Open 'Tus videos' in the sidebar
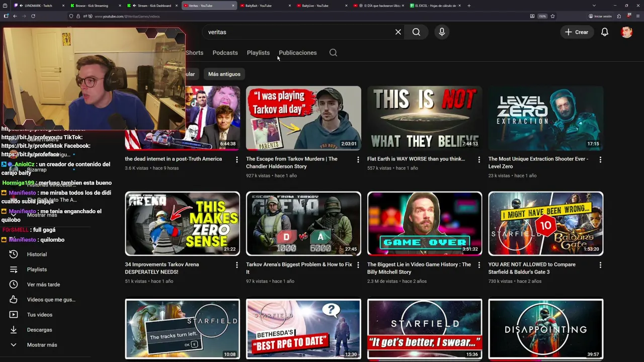Image resolution: width=644 pixels, height=362 pixels. tap(39, 315)
